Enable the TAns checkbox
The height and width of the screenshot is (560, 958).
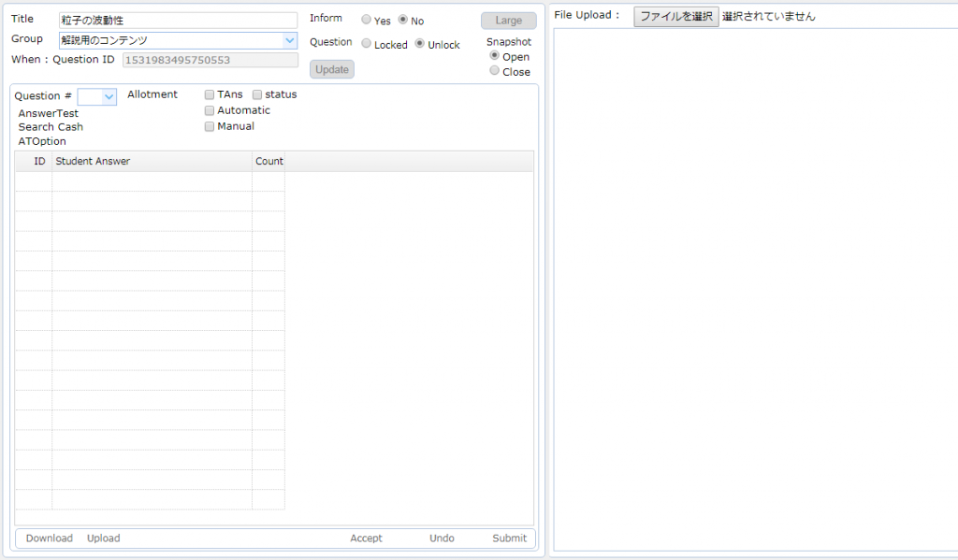[210, 94]
